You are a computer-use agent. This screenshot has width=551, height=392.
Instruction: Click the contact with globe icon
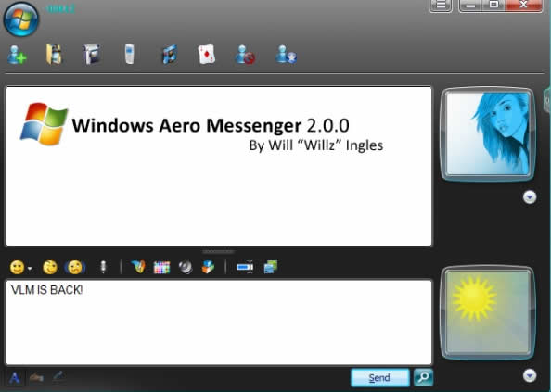[x=286, y=55]
